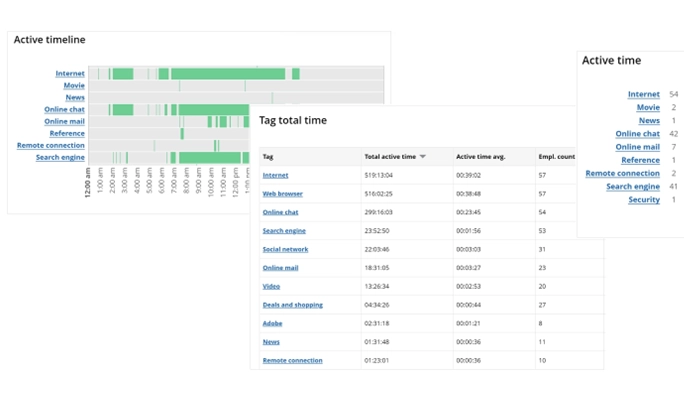Click the Remote connection timeline label

[x=51, y=145]
